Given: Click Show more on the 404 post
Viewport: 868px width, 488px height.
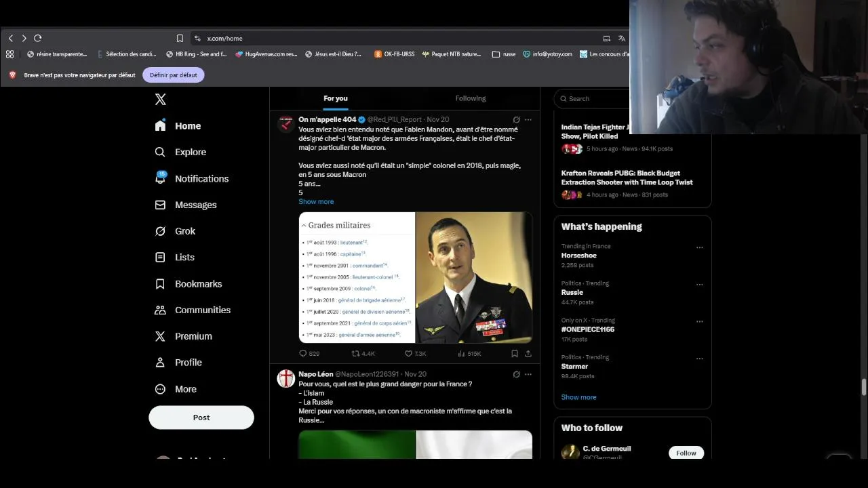Looking at the screenshot, I should pyautogui.click(x=316, y=202).
